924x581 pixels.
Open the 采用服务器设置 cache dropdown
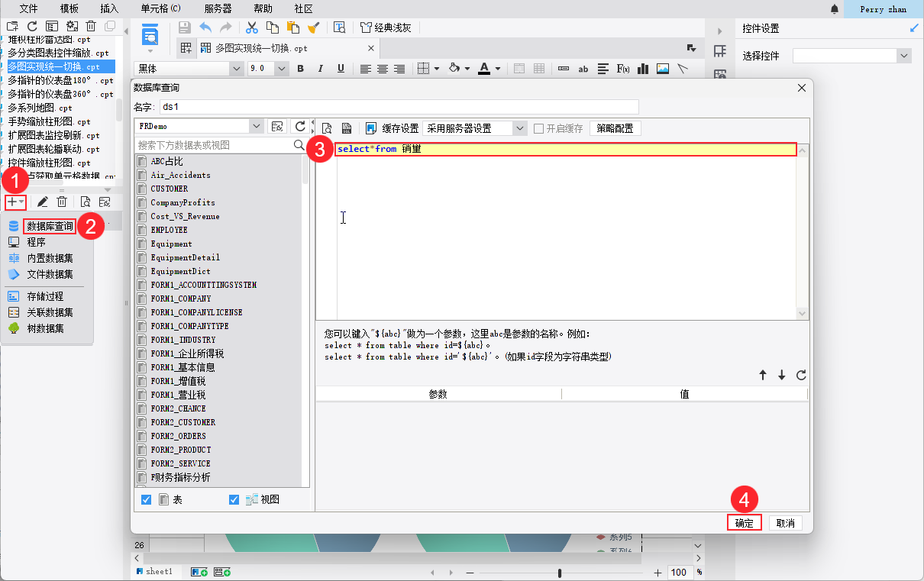(520, 128)
